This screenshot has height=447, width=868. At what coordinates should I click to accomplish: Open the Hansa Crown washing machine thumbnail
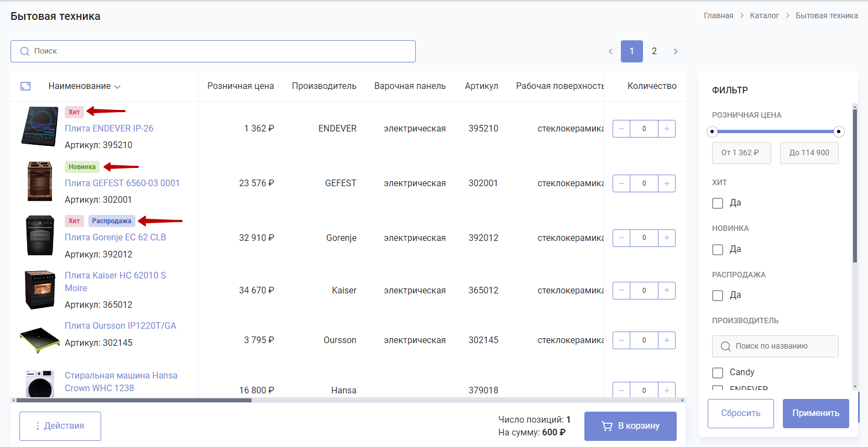[x=40, y=384]
